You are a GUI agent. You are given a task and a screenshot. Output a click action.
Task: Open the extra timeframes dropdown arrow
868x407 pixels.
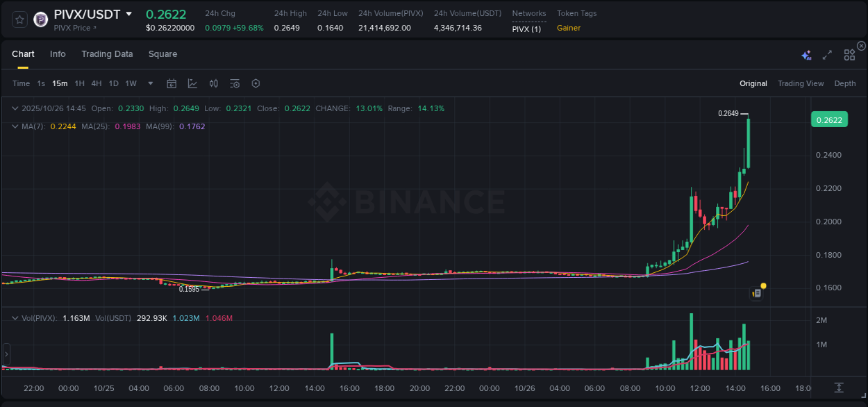tap(149, 83)
